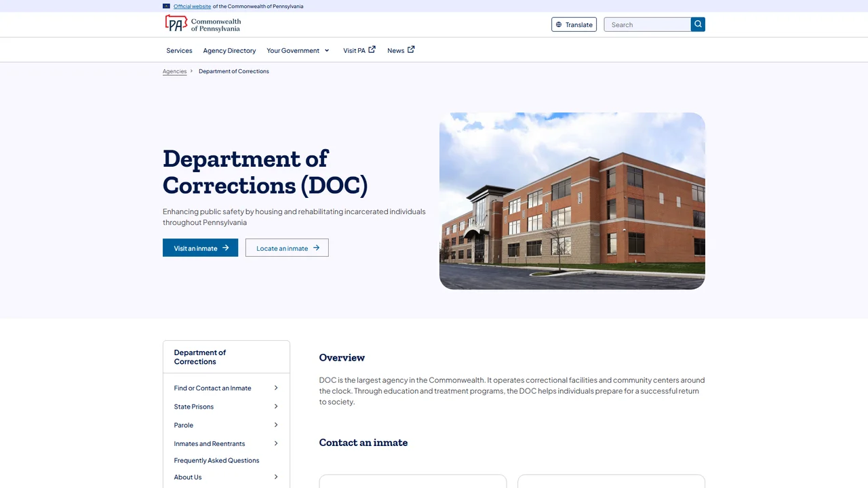Open the Official website link
The height and width of the screenshot is (488, 868).
(x=192, y=6)
